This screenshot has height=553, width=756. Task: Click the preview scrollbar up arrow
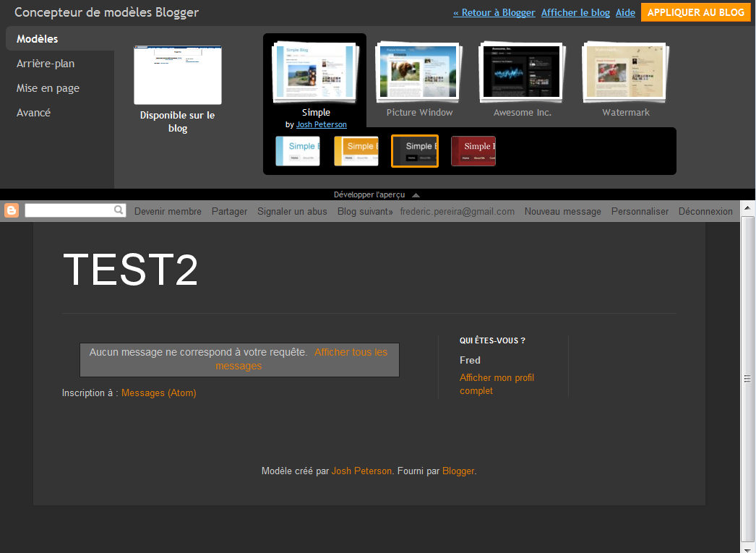coord(747,207)
